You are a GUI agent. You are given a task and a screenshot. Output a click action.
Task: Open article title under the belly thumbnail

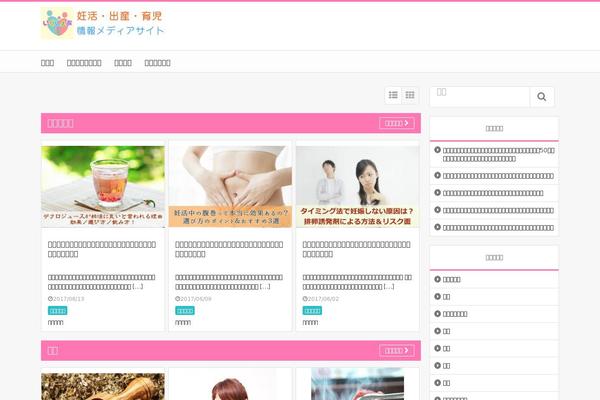point(229,249)
